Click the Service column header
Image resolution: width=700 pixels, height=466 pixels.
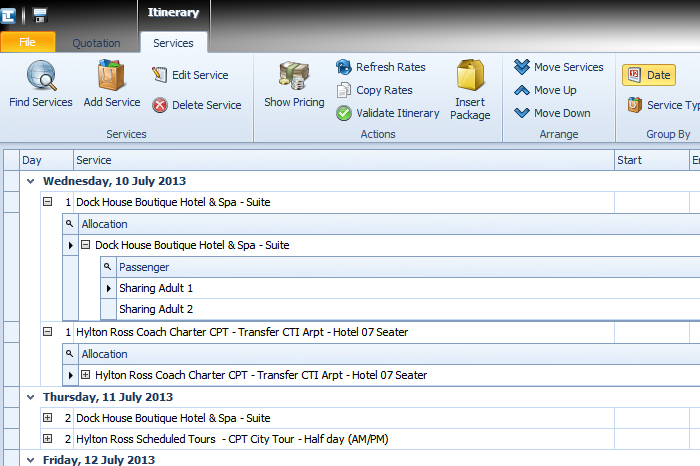(x=344, y=160)
